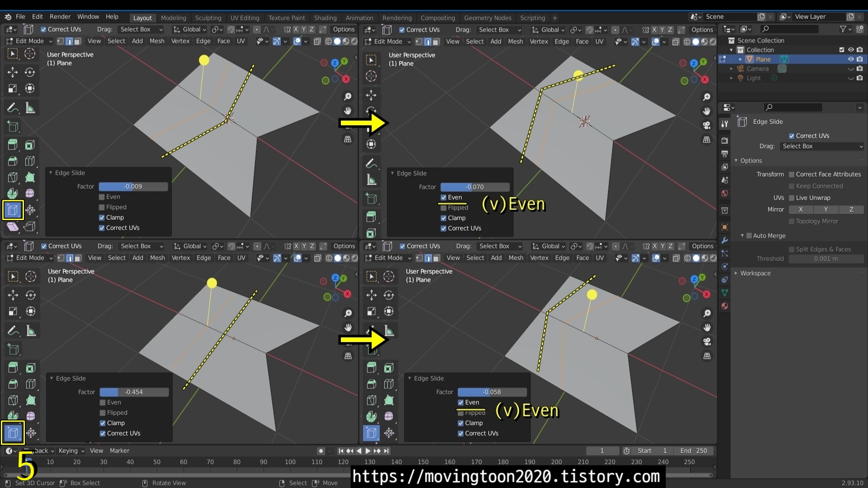Expand the Camera item in outliner
This screenshot has height=488, width=868.
coord(731,69)
